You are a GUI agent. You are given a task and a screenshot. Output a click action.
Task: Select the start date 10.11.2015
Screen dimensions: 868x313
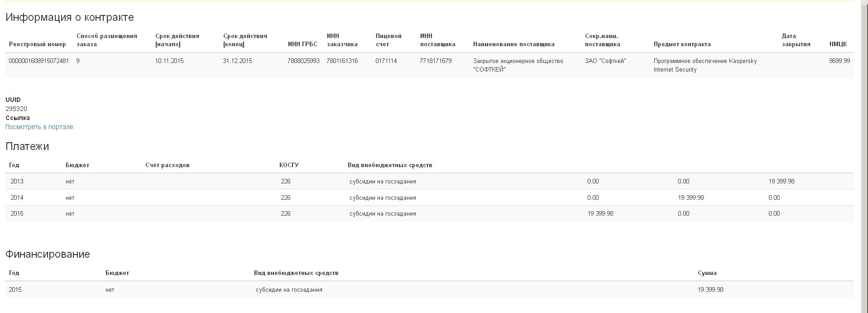(169, 61)
